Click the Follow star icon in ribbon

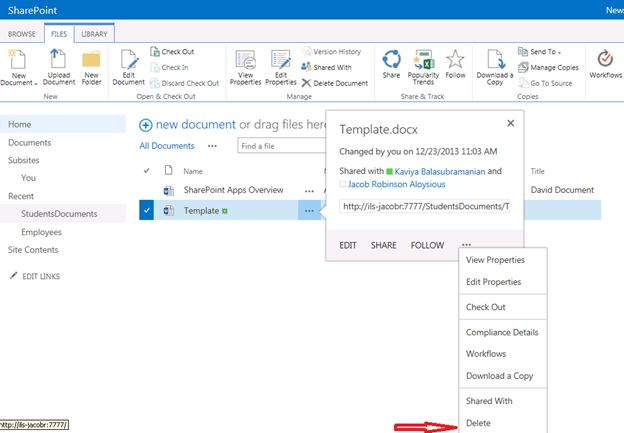[x=455, y=59]
